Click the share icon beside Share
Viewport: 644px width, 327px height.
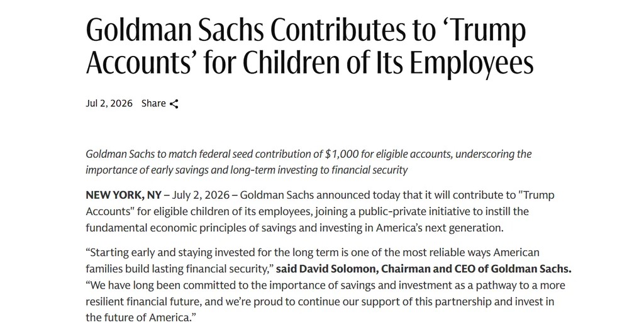click(x=174, y=104)
